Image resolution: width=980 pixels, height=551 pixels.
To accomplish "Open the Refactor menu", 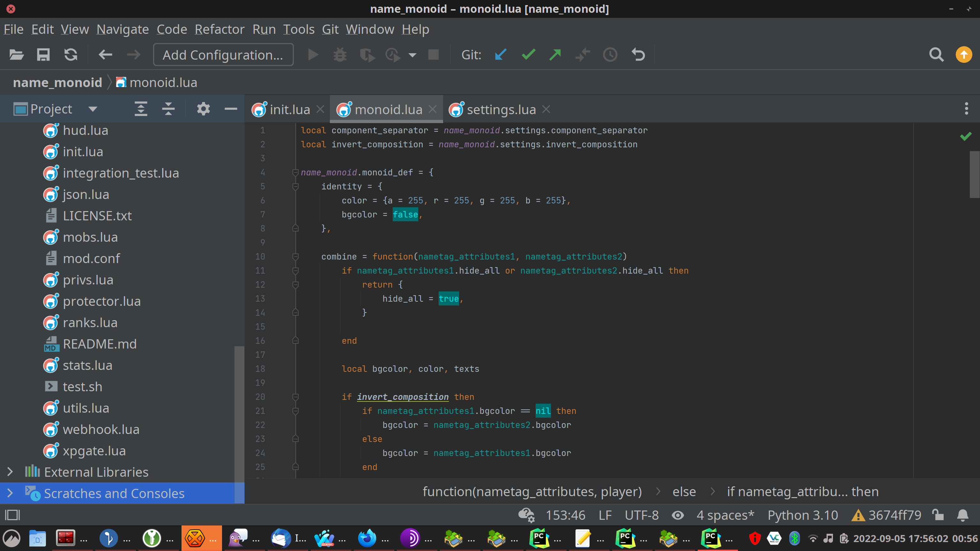I will (219, 29).
